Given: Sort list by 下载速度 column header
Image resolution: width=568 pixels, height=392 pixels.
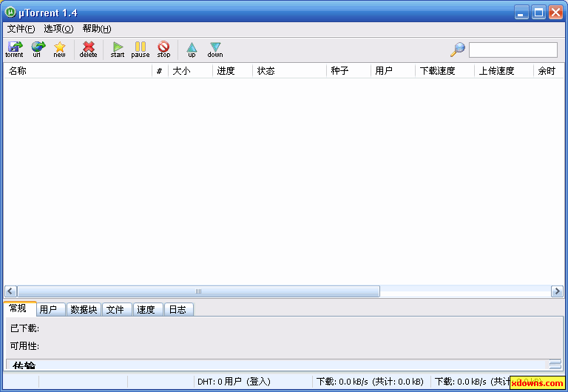Looking at the screenshot, I should click(444, 71).
